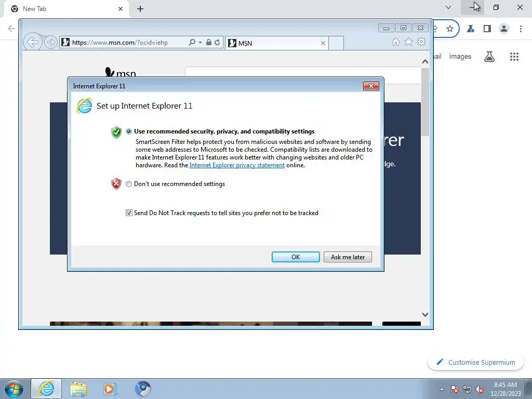Open the Search Labs flask icon
Screen dimensions: 532x399
489,57
